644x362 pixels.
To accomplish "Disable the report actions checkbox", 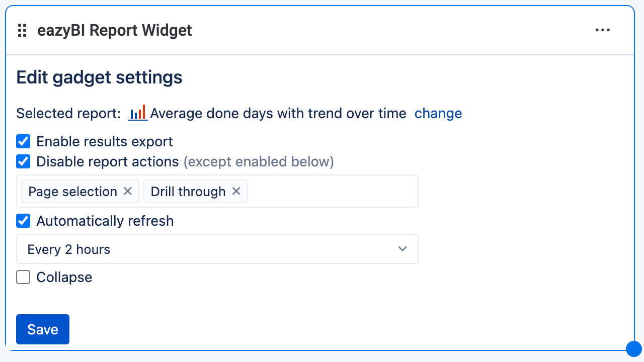I will 23,161.
